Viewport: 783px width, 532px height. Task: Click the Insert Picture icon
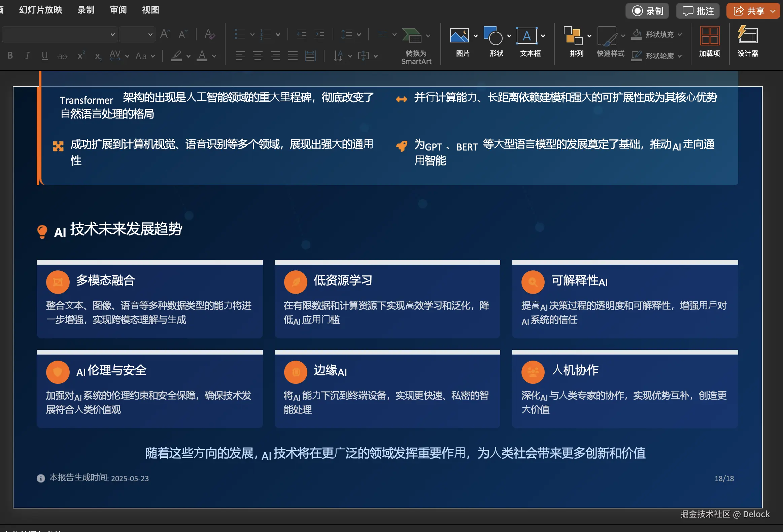pyautogui.click(x=459, y=36)
